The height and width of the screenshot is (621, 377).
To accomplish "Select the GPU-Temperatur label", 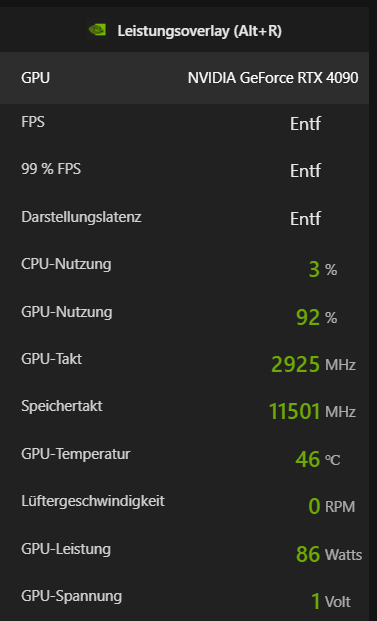I will (76, 454).
